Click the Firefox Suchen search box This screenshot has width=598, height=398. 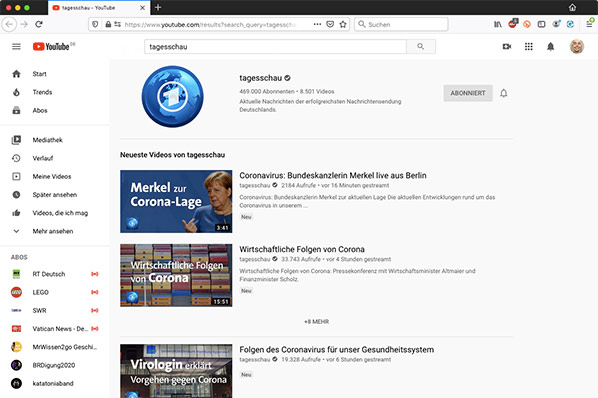click(401, 24)
